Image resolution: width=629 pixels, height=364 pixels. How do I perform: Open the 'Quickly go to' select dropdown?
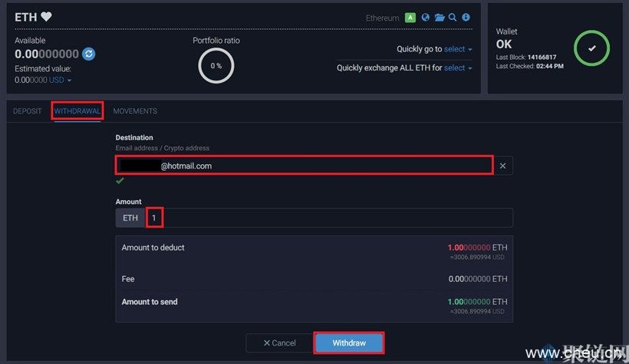458,49
